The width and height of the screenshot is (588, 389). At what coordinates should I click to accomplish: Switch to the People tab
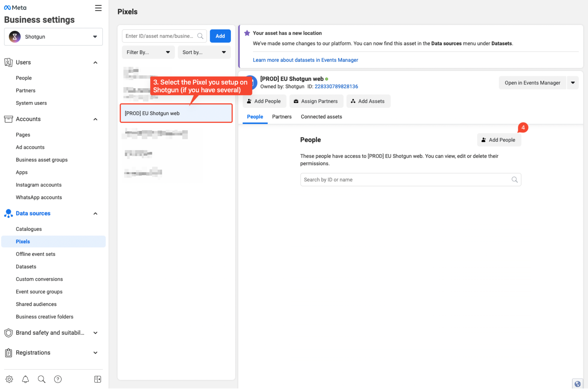(x=255, y=117)
